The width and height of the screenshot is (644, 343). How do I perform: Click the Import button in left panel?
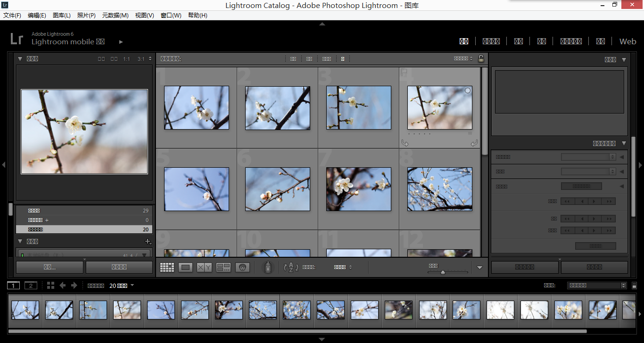coord(50,267)
